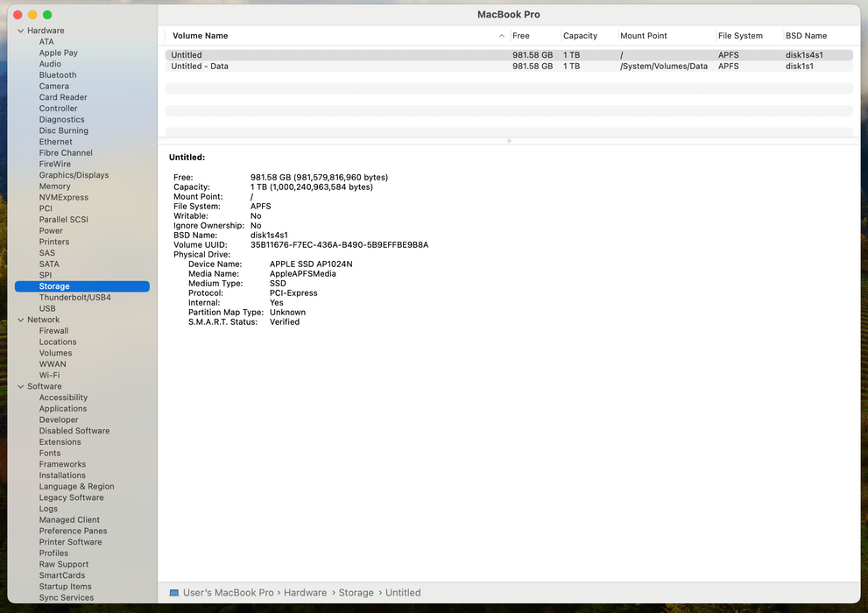Collapse the Network section
Screen dimensions: 868x613
click(20, 320)
